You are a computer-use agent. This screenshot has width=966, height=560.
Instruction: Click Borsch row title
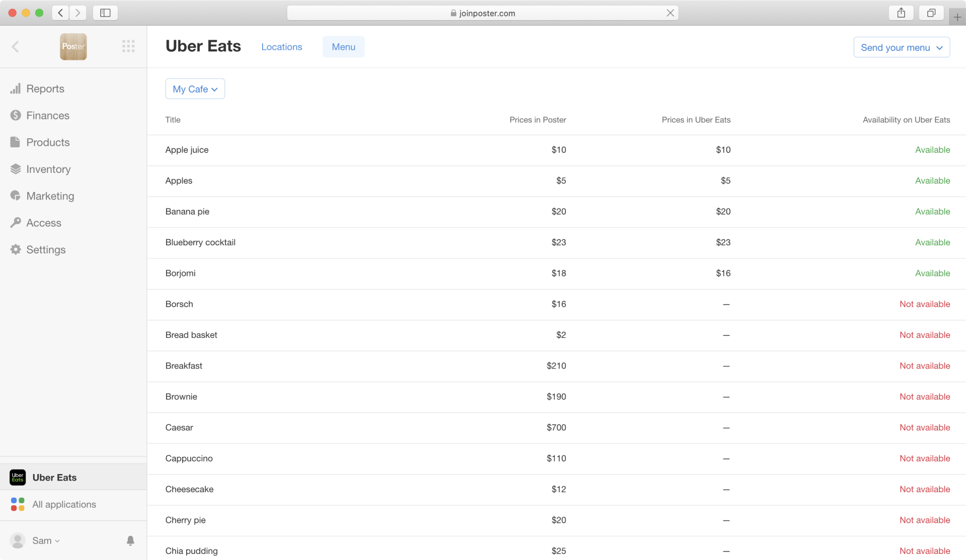(x=179, y=304)
